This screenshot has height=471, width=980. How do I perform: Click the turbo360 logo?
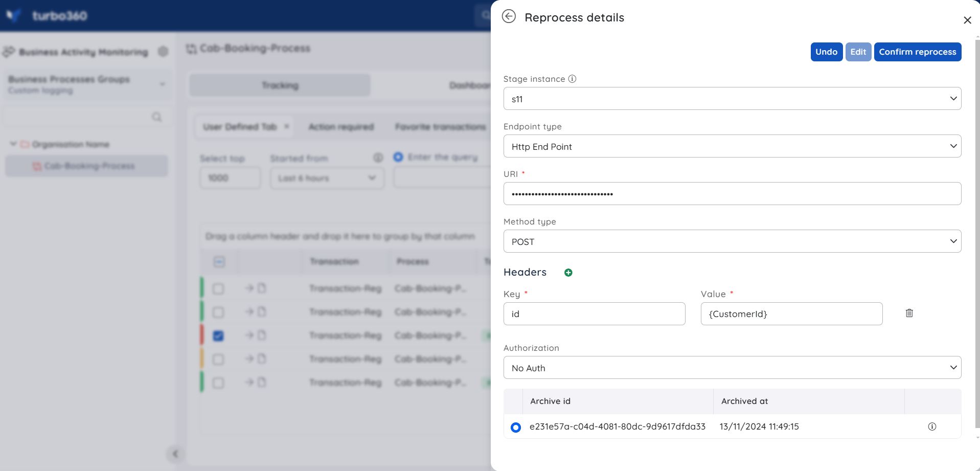pyautogui.click(x=47, y=16)
